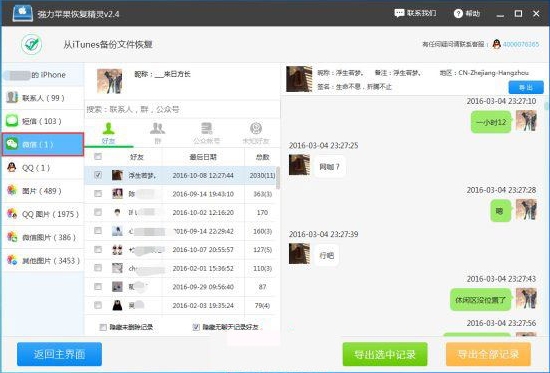Open the 短信 (103) messages category
The height and width of the screenshot is (373, 550).
[43, 121]
